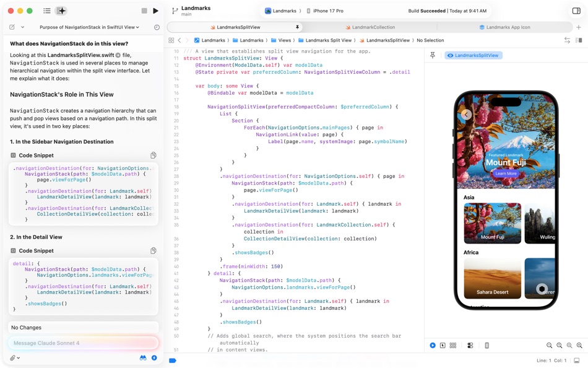This screenshot has height=368, width=588.
Task: Switch to selectable preview mode
Action: point(443,346)
